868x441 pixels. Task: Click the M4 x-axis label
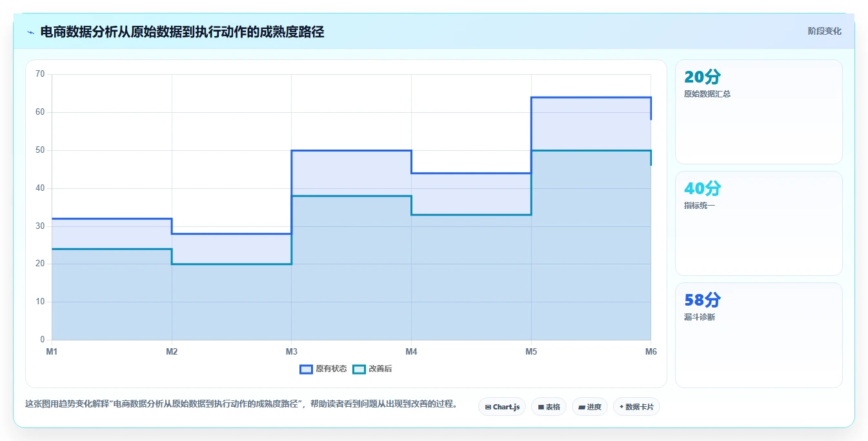tap(411, 351)
